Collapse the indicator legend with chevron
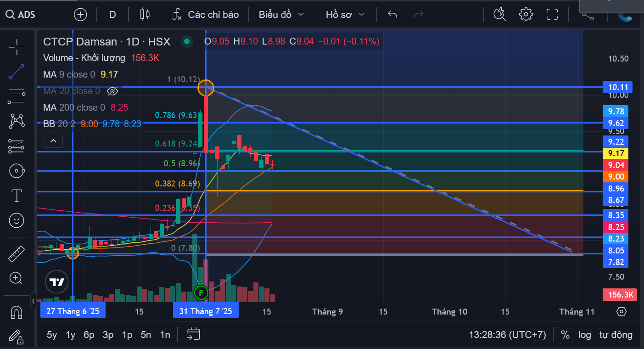 tap(53, 141)
